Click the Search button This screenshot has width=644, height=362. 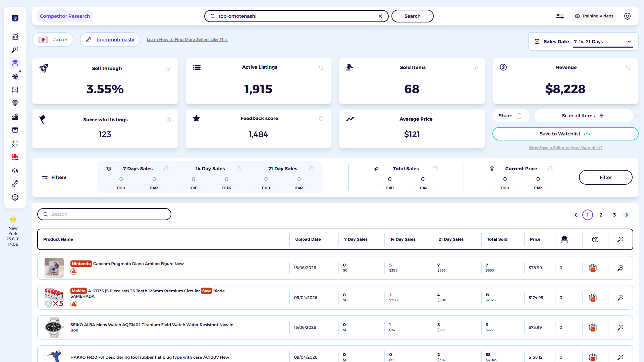[x=412, y=16]
